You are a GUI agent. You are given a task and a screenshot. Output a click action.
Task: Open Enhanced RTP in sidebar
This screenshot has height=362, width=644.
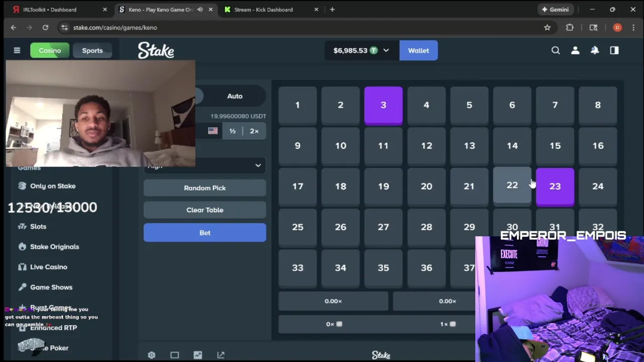[53, 328]
